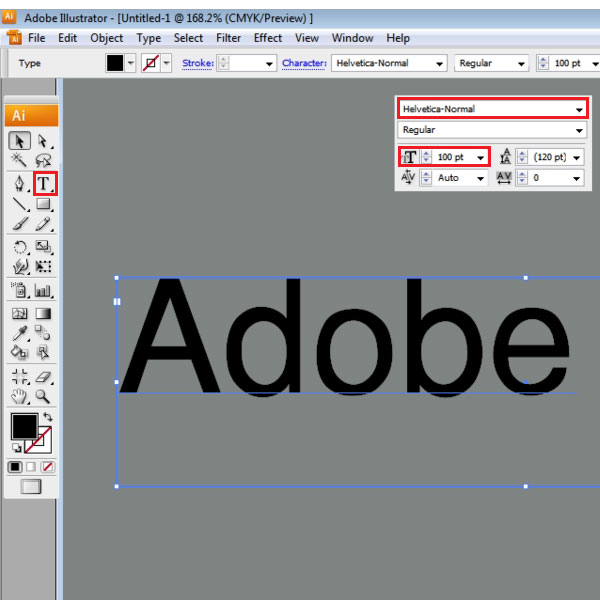The image size is (600, 600).
Task: Open font family dropdown in Character panel
Action: point(579,110)
